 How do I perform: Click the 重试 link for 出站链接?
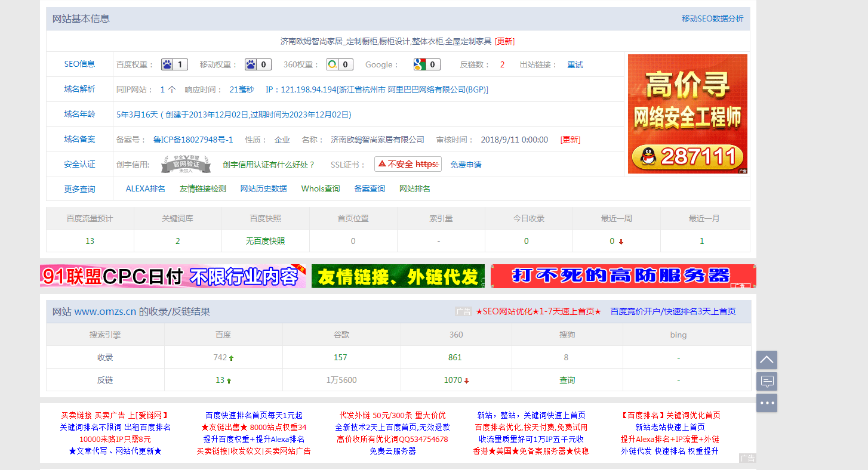pyautogui.click(x=575, y=64)
